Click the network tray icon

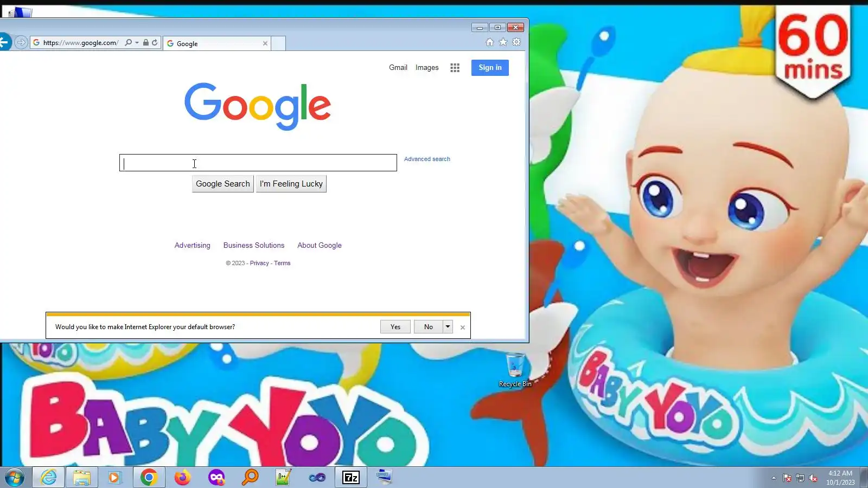tap(800, 478)
